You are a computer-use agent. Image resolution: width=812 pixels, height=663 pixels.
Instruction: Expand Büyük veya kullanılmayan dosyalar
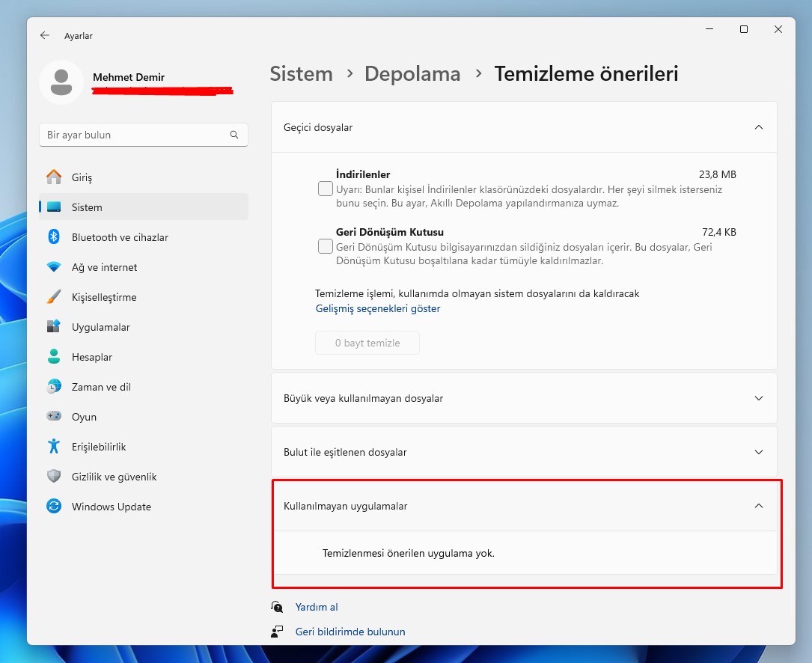(758, 399)
